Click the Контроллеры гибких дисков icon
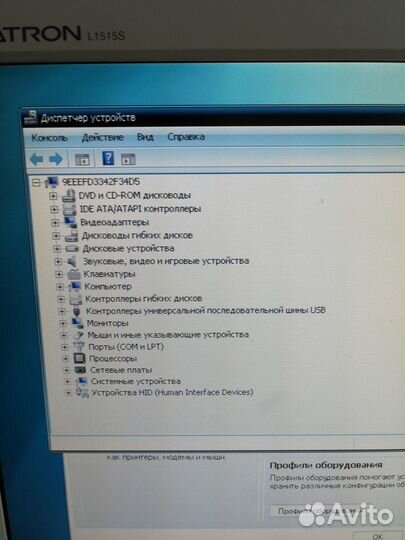This screenshot has height=540, width=405. point(76,299)
